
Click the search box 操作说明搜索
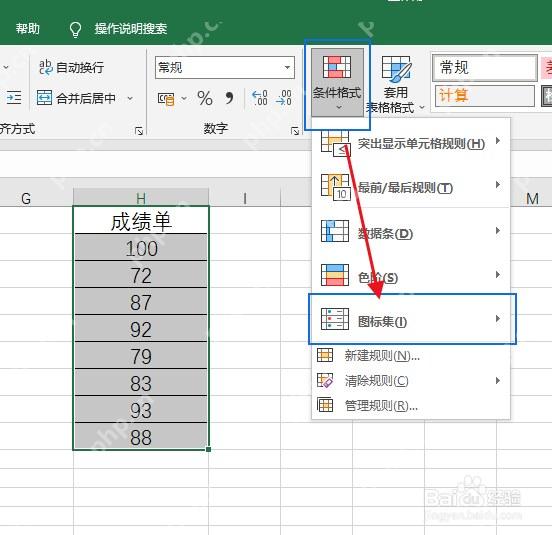pos(131,29)
